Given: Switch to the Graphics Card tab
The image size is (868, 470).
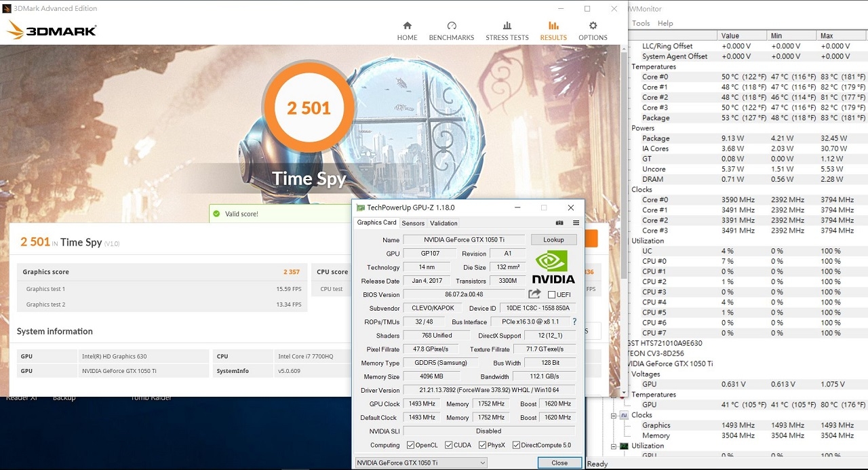Looking at the screenshot, I should tap(376, 222).
